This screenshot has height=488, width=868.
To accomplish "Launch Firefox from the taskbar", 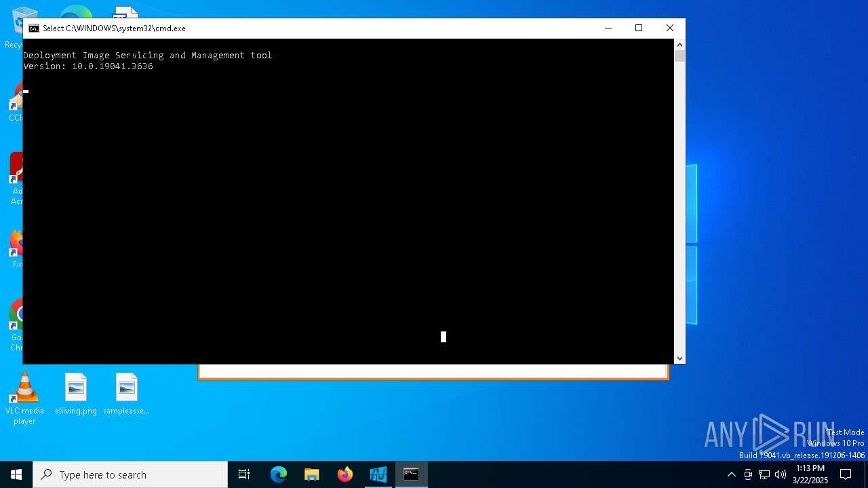I will pos(345,474).
